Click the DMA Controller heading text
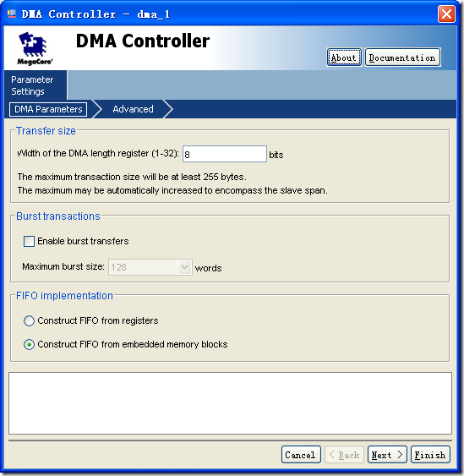464x476 pixels. click(143, 41)
